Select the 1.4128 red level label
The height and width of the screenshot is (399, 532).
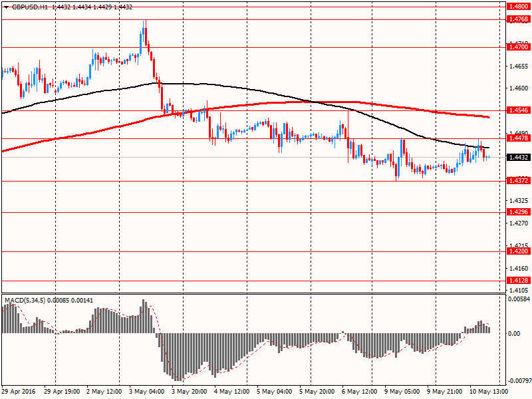[519, 281]
